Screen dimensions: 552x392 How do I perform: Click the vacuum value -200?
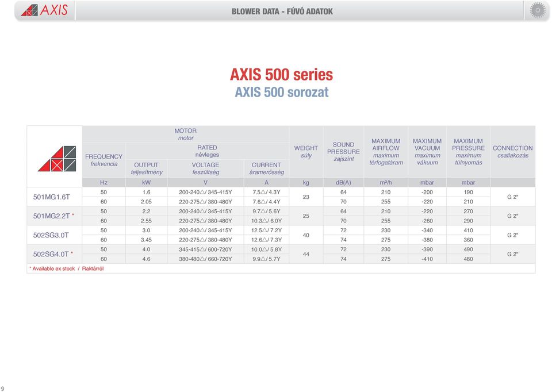(427, 192)
